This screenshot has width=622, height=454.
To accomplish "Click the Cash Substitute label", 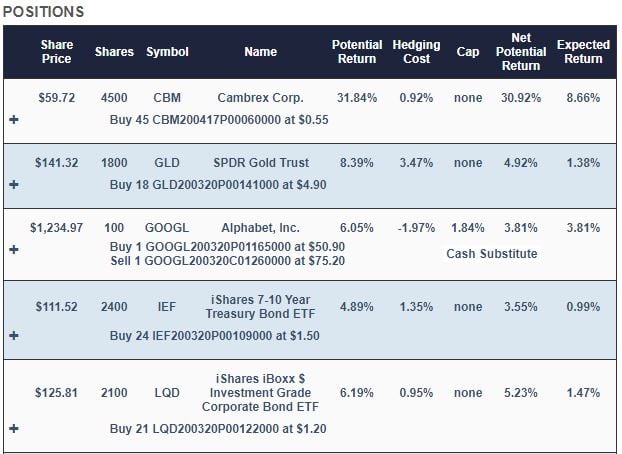I will coord(491,254).
